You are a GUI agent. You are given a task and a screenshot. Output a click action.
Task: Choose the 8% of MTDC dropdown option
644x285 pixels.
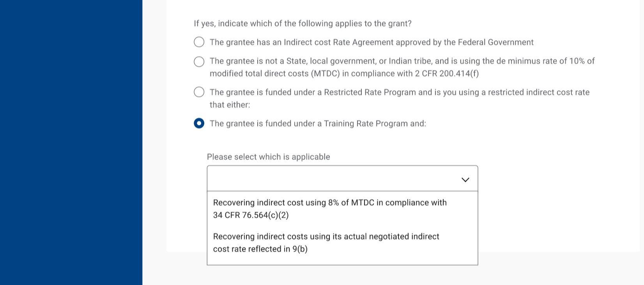tap(330, 203)
